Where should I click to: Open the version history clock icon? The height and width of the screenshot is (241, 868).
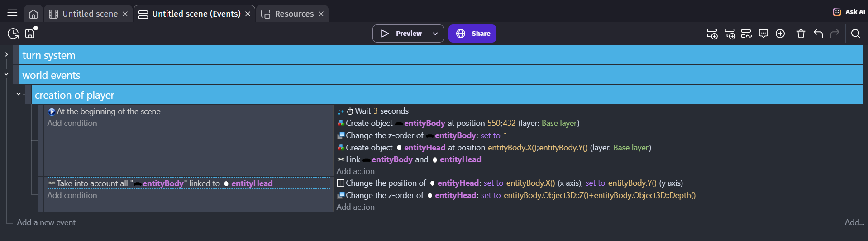[x=13, y=34]
